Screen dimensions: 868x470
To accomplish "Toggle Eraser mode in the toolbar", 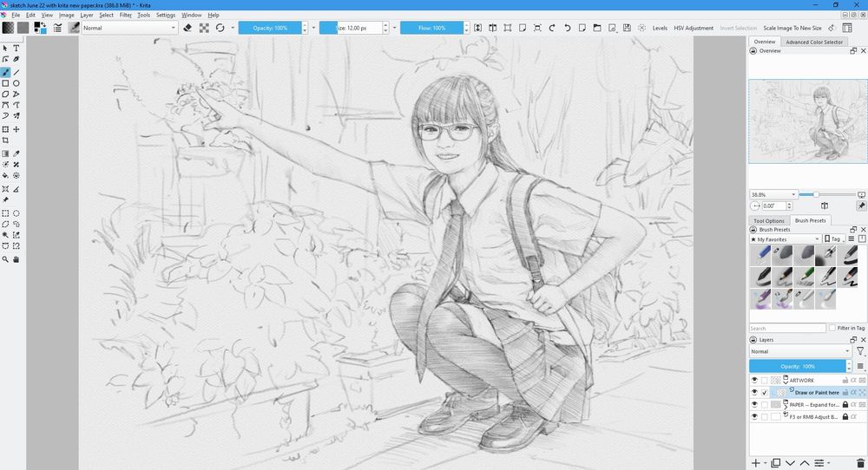I will 187,28.
